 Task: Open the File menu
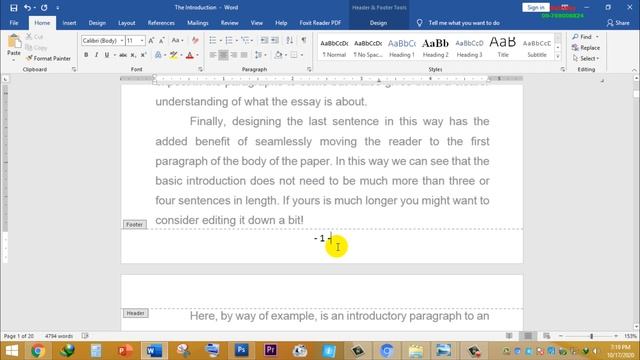14,23
